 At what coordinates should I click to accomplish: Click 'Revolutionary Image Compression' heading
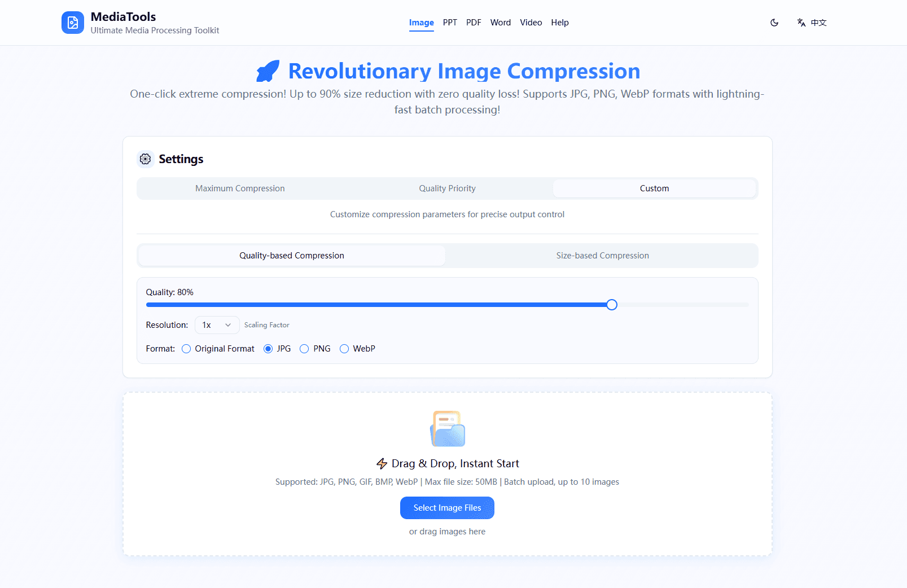[x=464, y=71]
